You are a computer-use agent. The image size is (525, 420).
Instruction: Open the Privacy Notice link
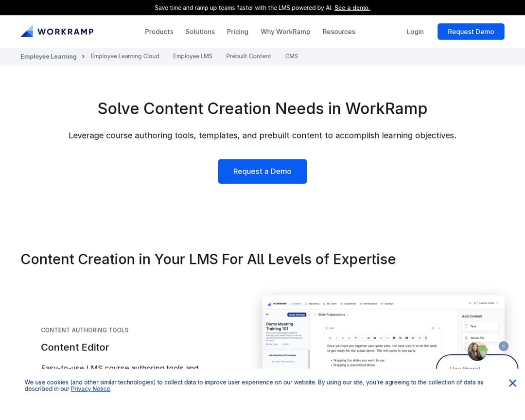(90, 389)
